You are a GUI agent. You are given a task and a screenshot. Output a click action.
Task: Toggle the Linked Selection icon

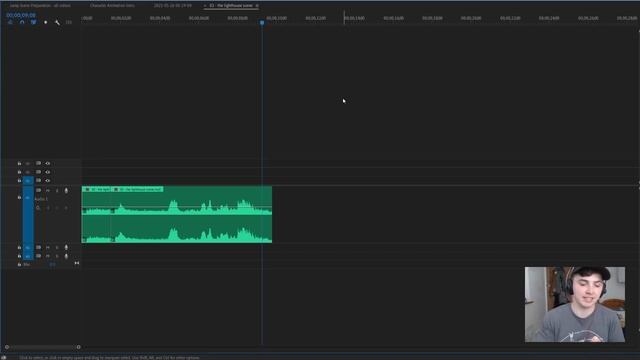pyautogui.click(x=33, y=22)
